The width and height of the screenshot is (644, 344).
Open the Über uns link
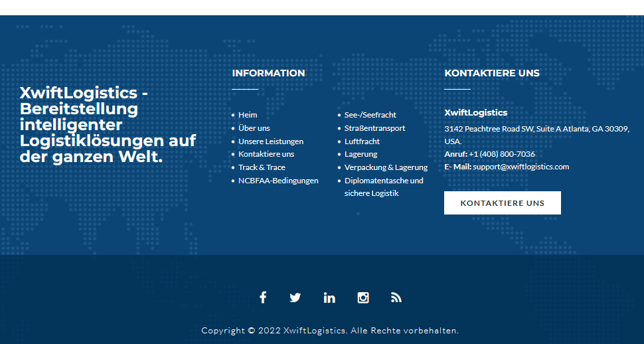click(x=254, y=128)
